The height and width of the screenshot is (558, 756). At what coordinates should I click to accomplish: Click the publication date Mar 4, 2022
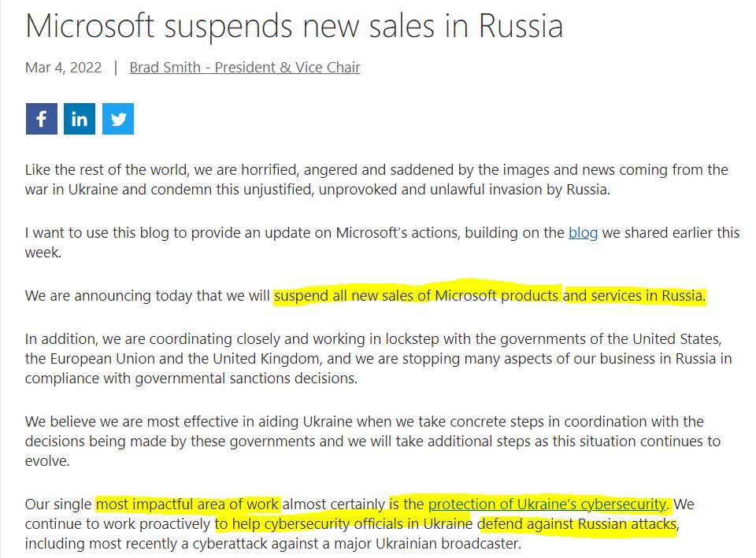(64, 68)
